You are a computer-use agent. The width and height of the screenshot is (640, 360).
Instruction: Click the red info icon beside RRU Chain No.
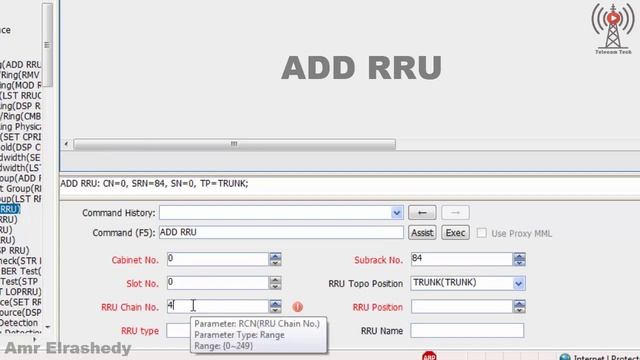(298, 307)
